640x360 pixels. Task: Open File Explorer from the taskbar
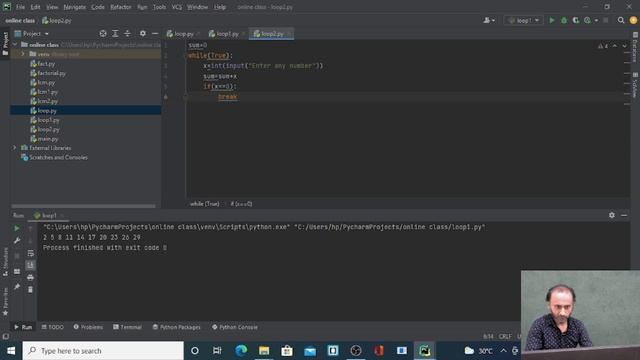tap(264, 351)
